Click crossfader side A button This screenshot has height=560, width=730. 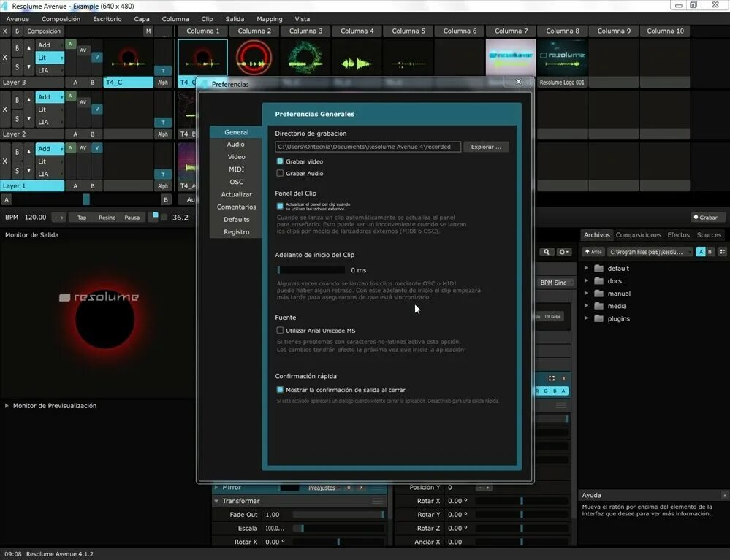point(7,199)
